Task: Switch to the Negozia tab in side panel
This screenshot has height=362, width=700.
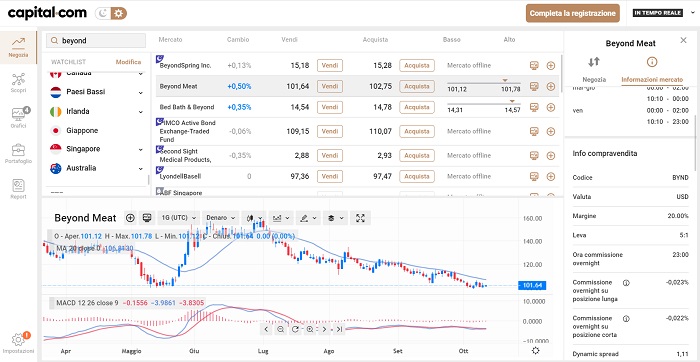Action: 594,70
